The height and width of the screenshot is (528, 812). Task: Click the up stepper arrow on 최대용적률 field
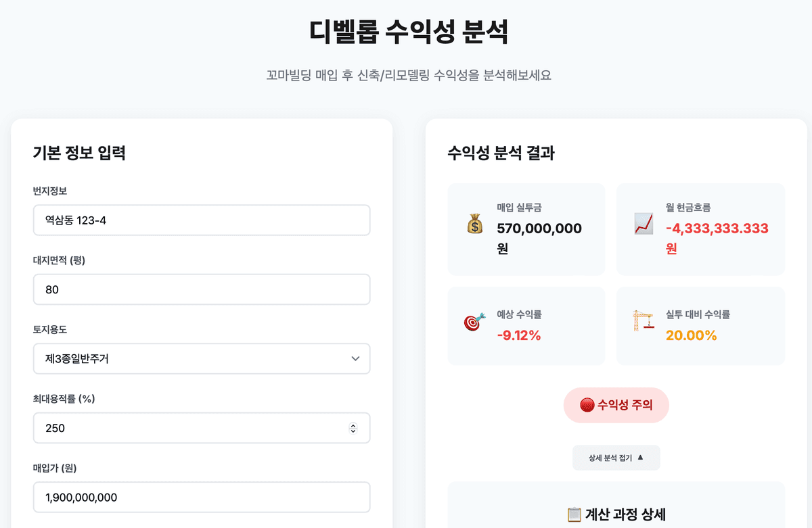click(353, 425)
